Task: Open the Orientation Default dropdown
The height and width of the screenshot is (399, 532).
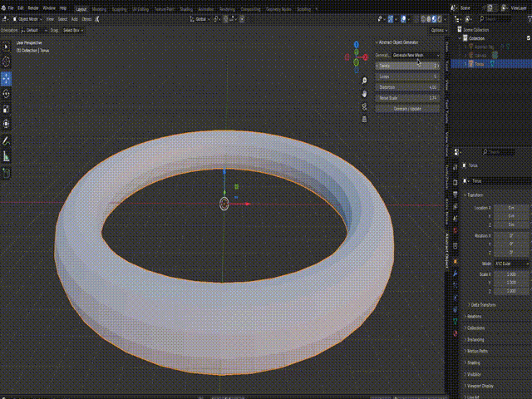Action: [x=34, y=30]
